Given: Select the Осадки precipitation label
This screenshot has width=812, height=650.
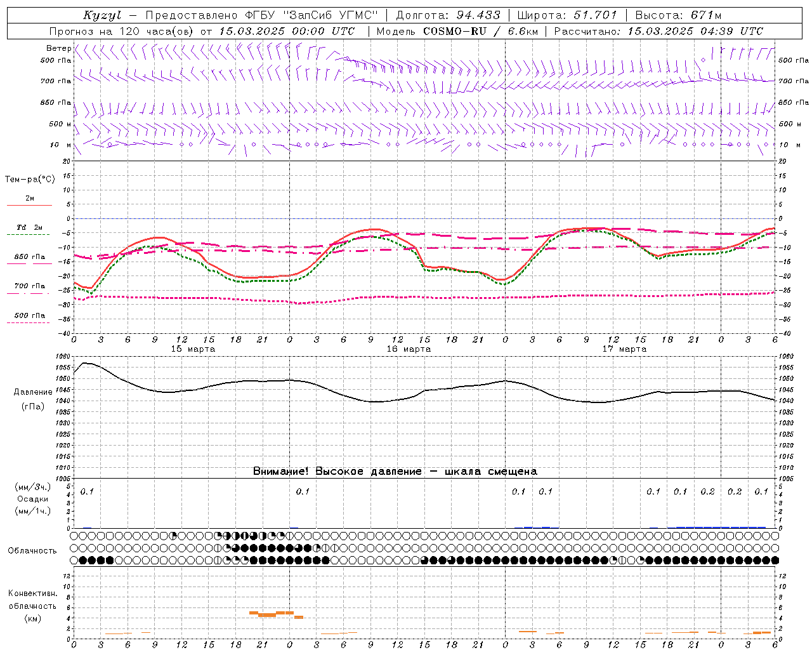Looking at the screenshot, I should 33,499.
